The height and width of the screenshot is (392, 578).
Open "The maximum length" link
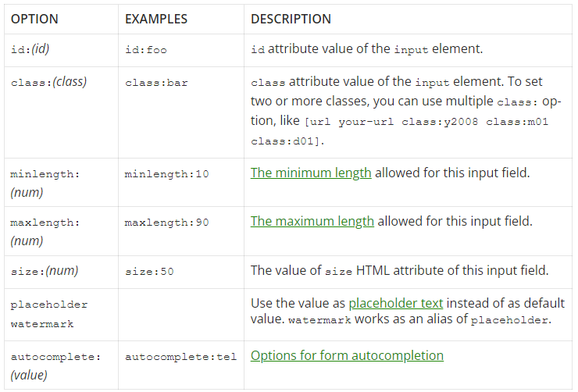(x=312, y=221)
